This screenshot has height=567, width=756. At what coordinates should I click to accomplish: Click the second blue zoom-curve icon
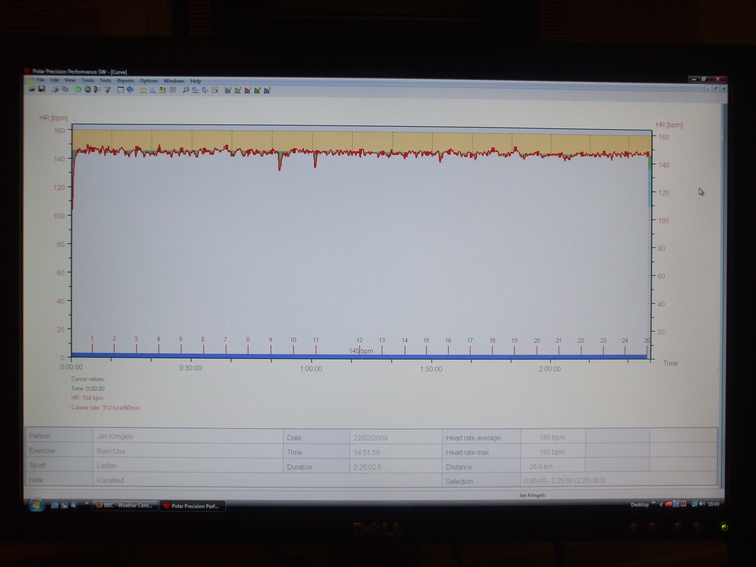tap(205, 90)
